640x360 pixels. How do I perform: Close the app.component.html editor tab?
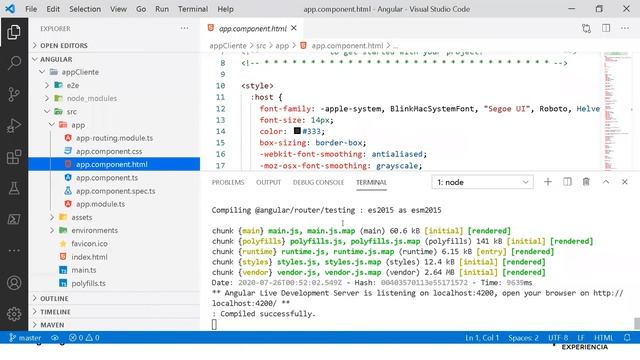[x=294, y=28]
